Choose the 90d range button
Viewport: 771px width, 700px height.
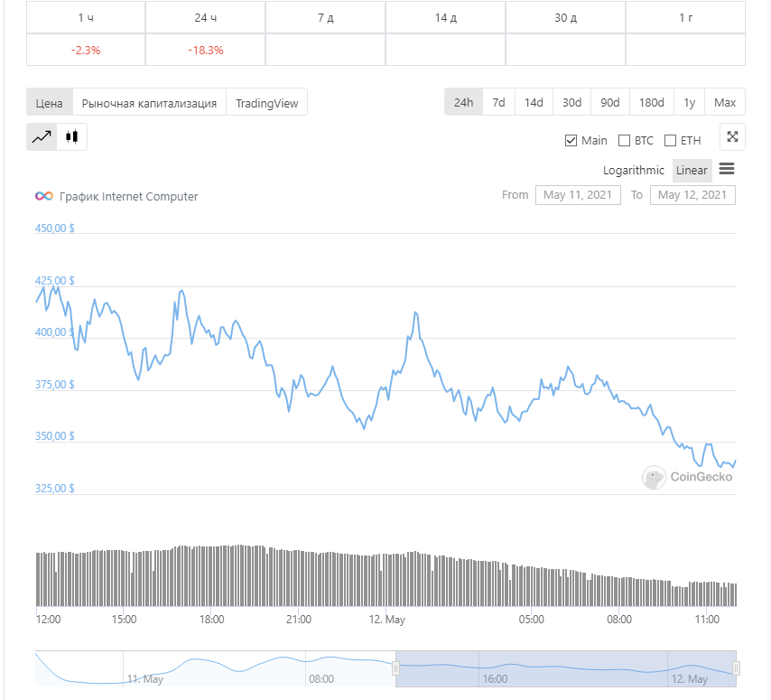tap(609, 102)
